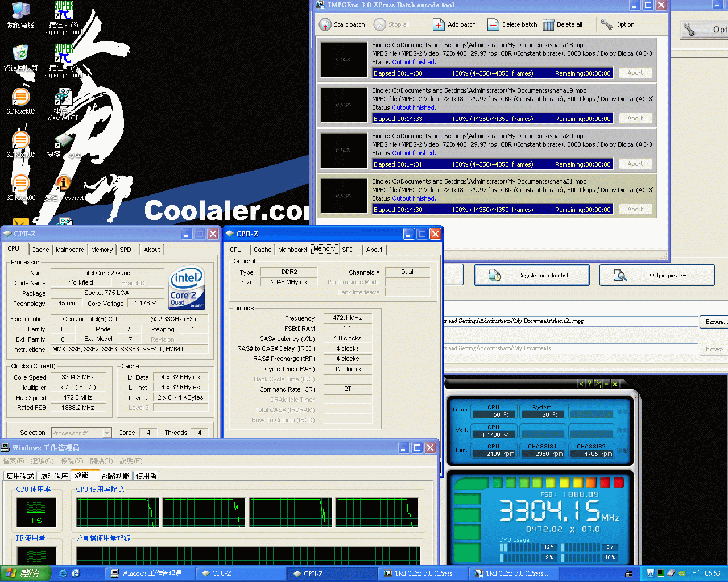Click the help question mark in monitor widget
728x582 pixels.
589,384
